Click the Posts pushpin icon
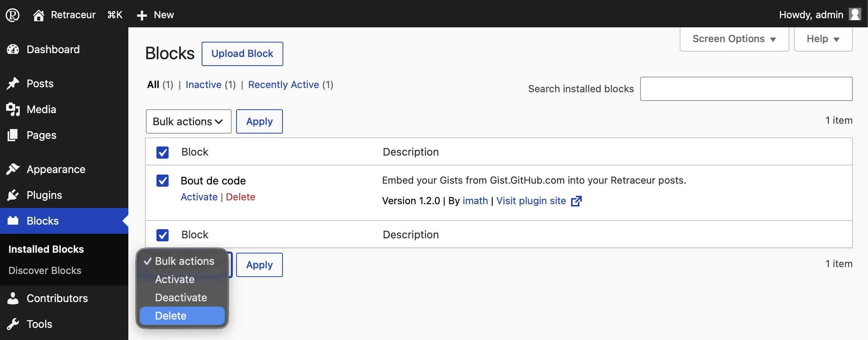868x340 pixels. (x=13, y=83)
